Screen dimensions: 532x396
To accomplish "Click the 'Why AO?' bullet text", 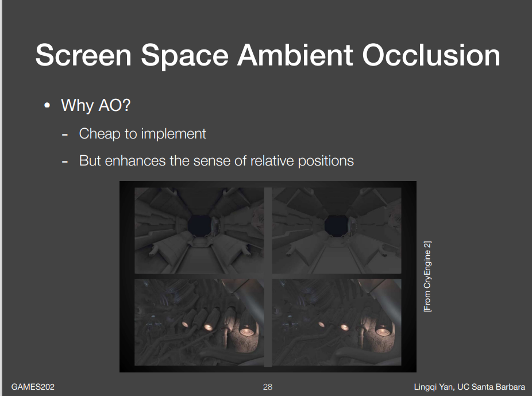I will [x=96, y=105].
